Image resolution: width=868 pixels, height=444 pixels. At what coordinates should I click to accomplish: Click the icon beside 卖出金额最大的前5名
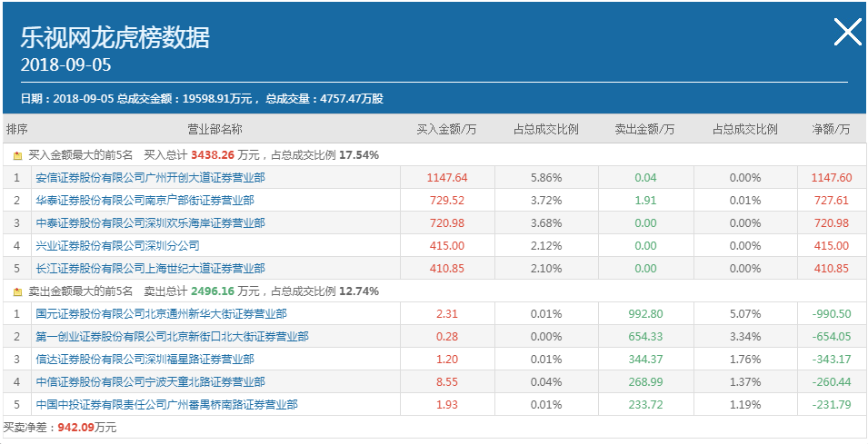coord(17,291)
